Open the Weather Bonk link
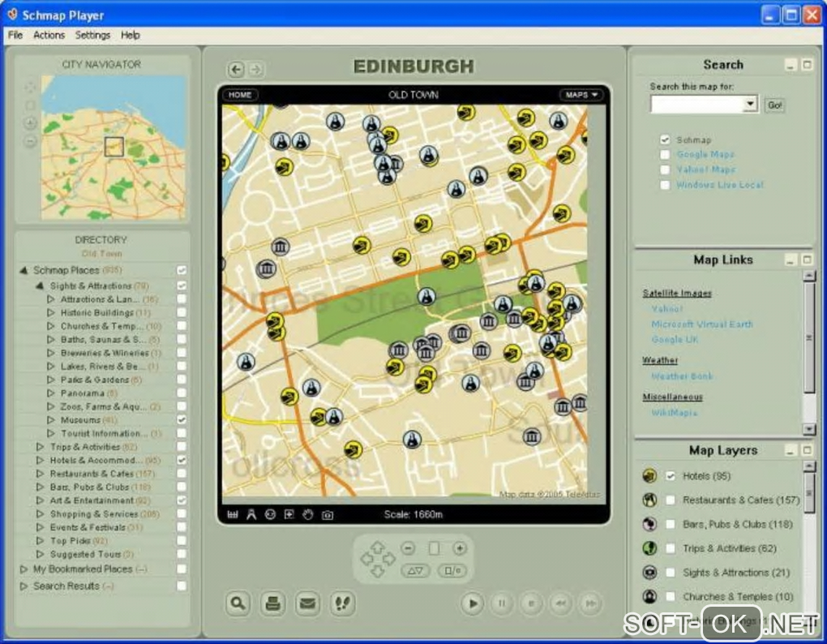 coord(682,376)
